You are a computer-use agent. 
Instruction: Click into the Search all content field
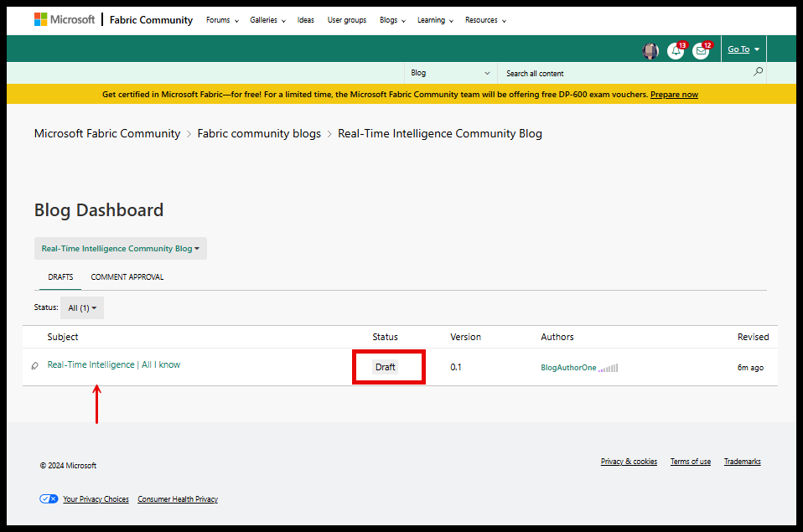(x=624, y=73)
